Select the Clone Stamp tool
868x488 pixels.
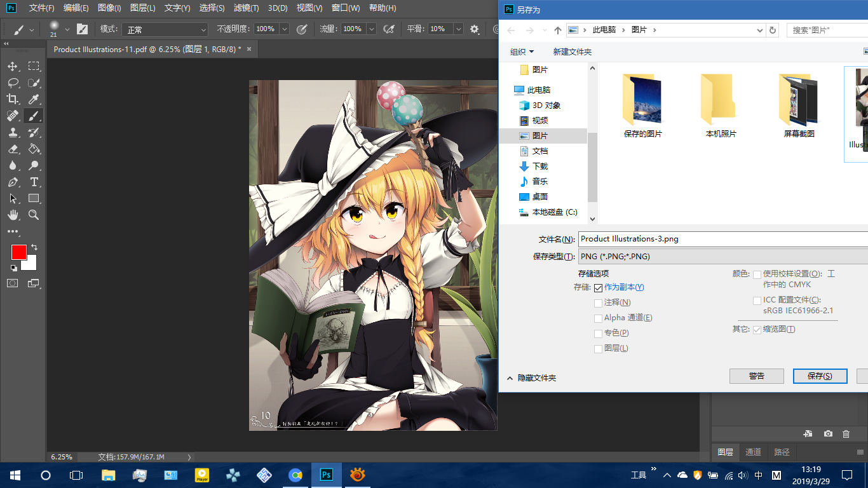point(13,132)
